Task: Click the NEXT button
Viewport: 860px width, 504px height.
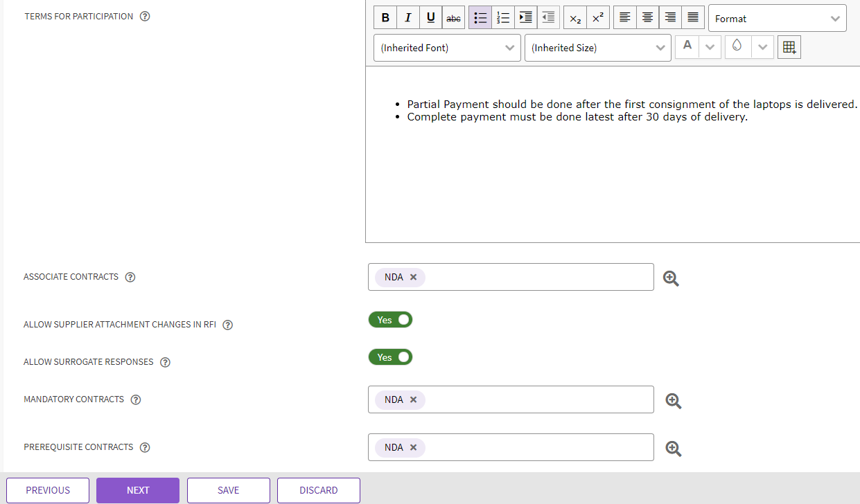Action: 138,490
